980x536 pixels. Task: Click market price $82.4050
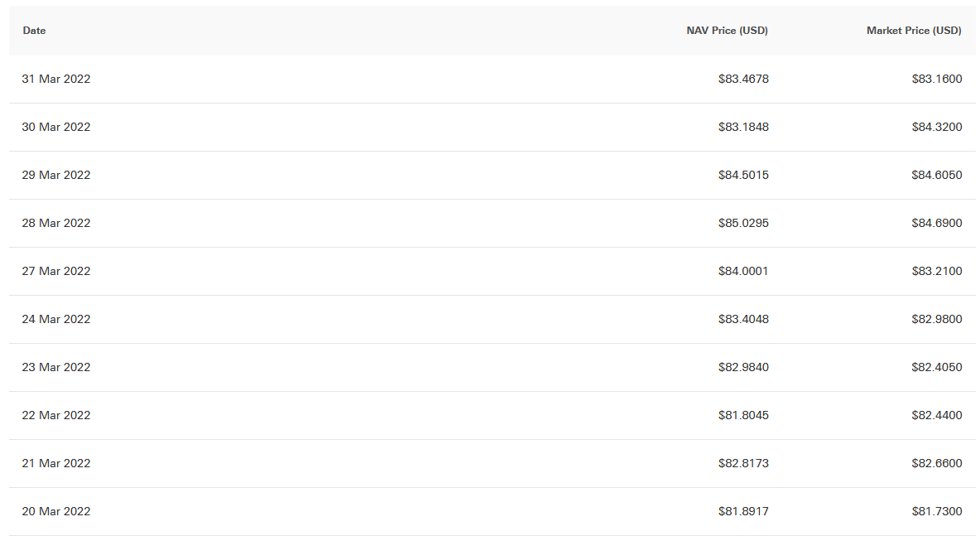click(x=937, y=367)
